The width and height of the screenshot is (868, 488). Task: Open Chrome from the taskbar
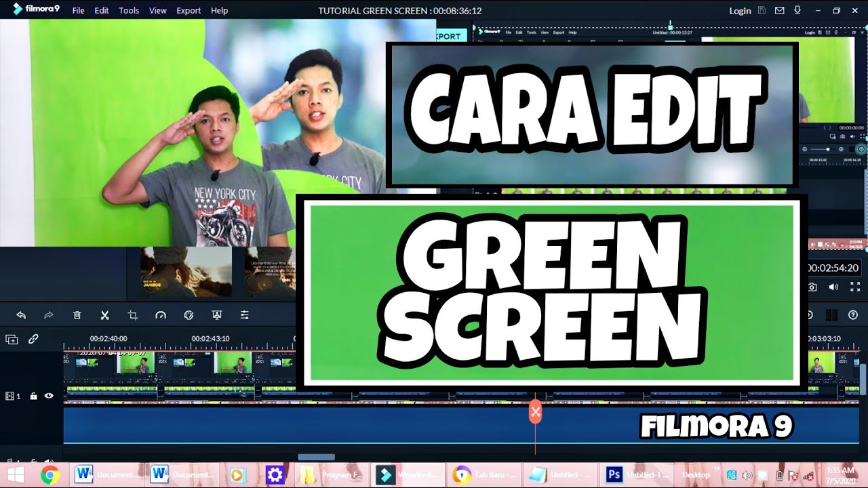[x=50, y=475]
